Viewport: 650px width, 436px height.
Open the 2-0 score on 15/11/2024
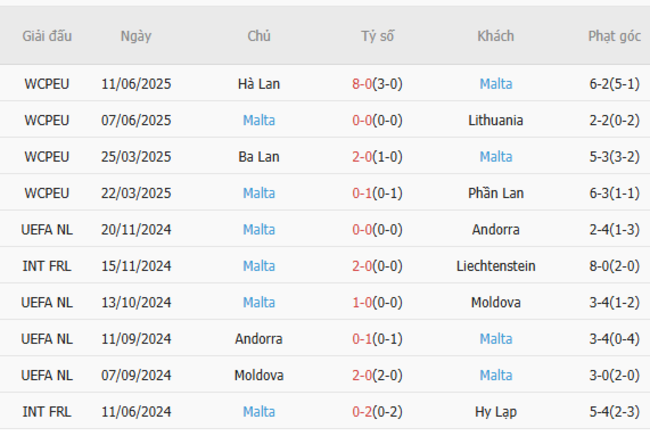[x=362, y=266]
